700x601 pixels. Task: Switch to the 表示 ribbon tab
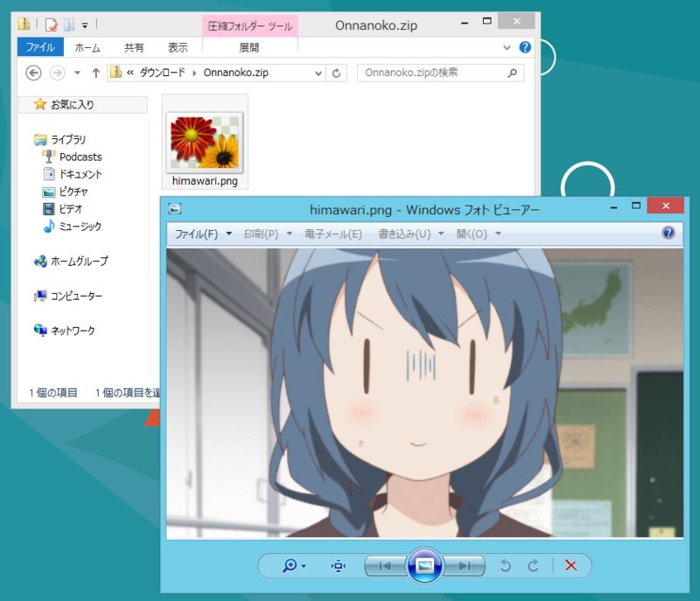(178, 47)
